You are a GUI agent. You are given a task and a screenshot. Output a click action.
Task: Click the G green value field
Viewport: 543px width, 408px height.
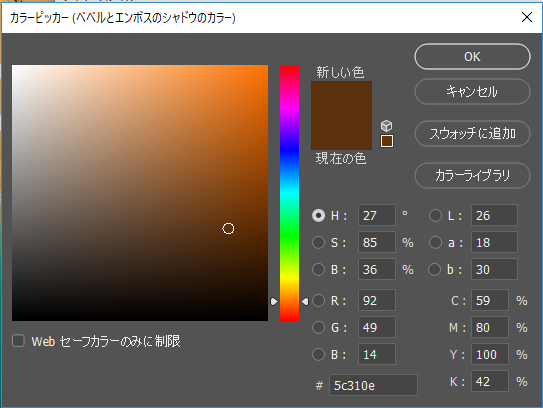(377, 327)
